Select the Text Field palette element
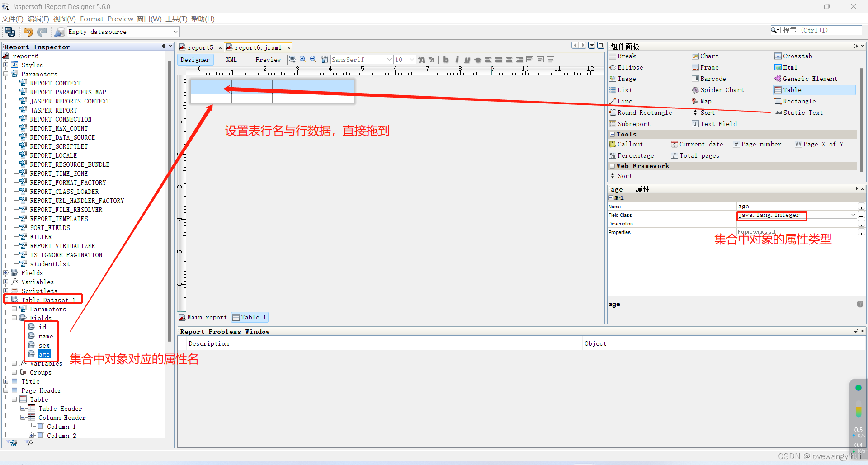Screen dimensions: 868x465 coord(714,124)
